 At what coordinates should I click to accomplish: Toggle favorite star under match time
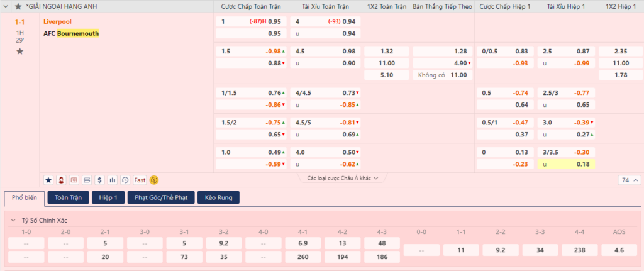pos(19,51)
